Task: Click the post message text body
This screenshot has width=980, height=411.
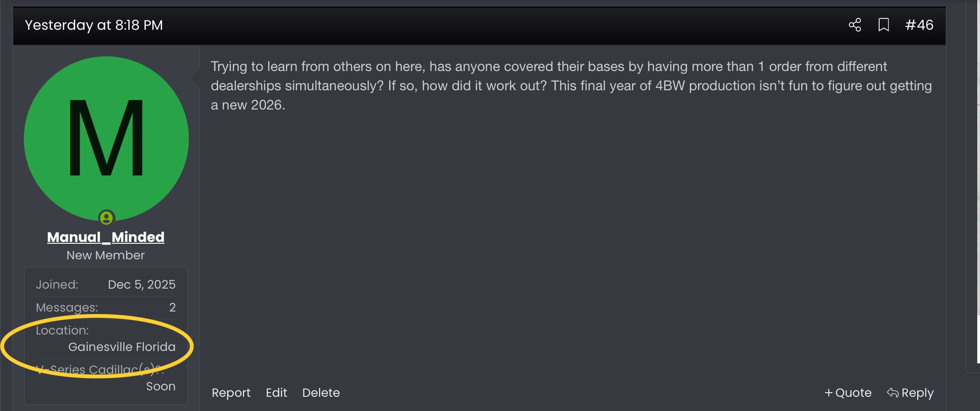Action: tap(571, 86)
